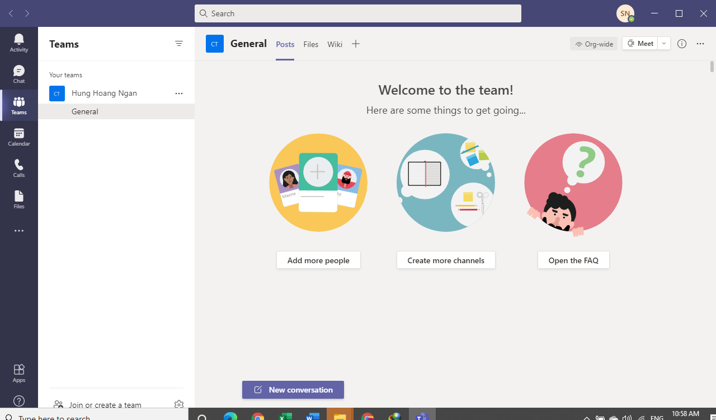This screenshot has height=420, width=716.
Task: Open Microsoft Edge from the taskbar
Action: pyautogui.click(x=230, y=416)
